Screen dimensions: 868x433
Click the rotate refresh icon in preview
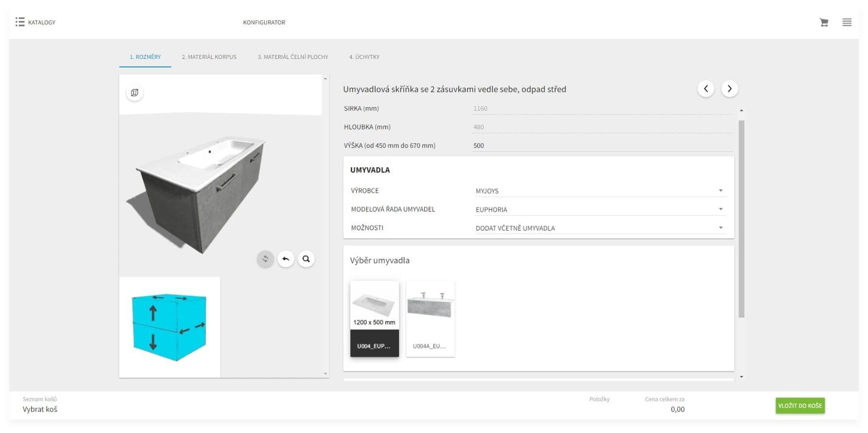click(x=265, y=259)
